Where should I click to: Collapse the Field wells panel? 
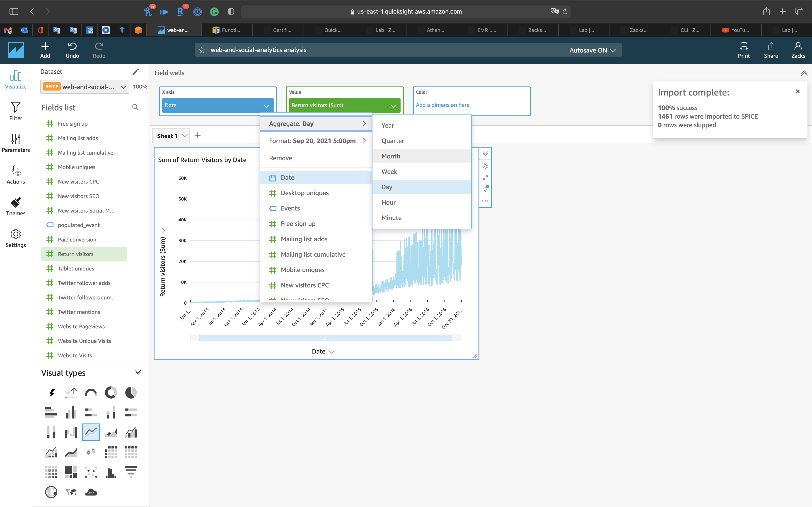(x=804, y=73)
